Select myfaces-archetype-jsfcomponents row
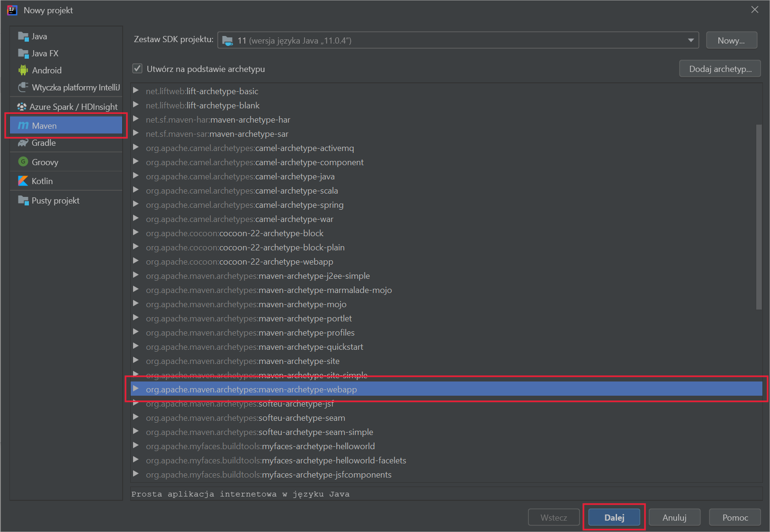The image size is (770, 532). pyautogui.click(x=446, y=475)
